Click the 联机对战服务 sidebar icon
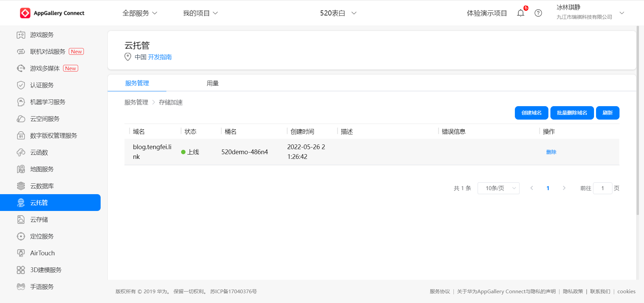This screenshot has height=303, width=644. (x=21, y=52)
